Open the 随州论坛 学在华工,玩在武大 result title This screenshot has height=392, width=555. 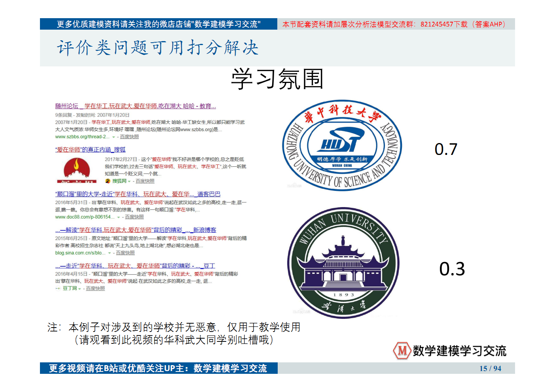click(136, 106)
